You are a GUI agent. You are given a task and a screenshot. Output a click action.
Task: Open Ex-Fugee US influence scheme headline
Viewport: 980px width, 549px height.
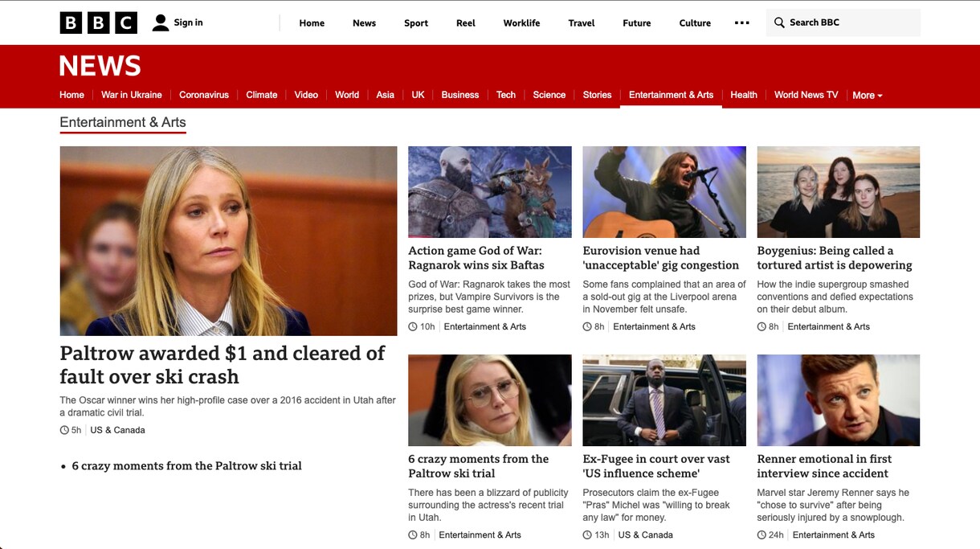(656, 466)
